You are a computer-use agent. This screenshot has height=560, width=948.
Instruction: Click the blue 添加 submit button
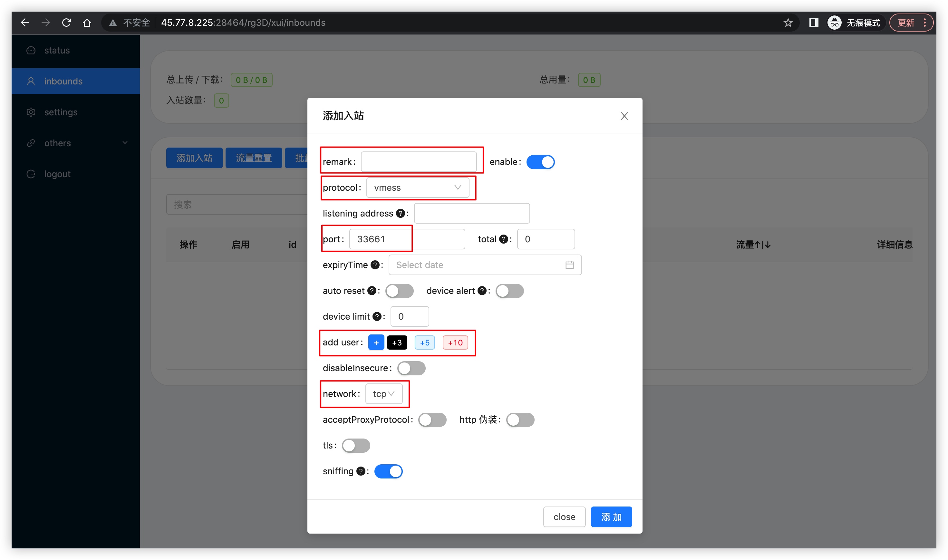pyautogui.click(x=611, y=517)
